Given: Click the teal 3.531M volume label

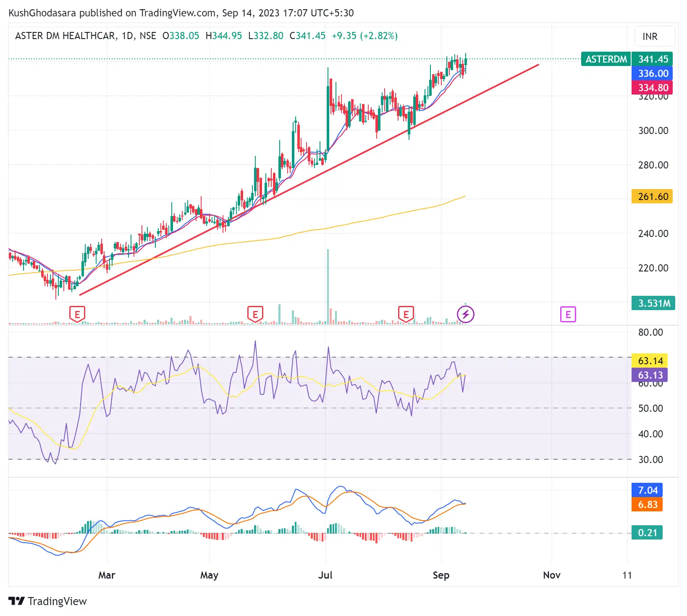Looking at the screenshot, I should (652, 303).
